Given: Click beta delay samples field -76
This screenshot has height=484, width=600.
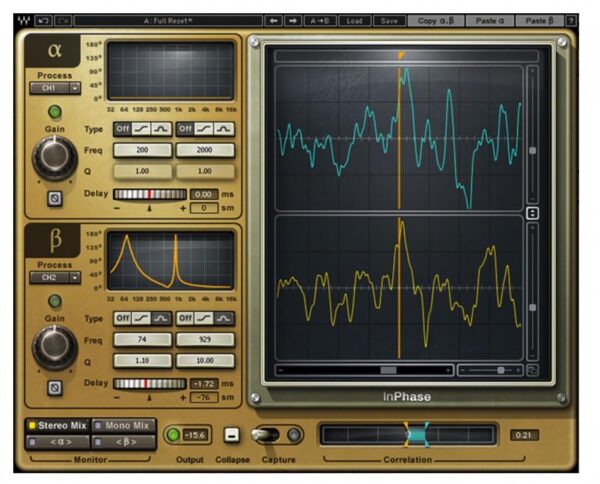Looking at the screenshot, I should pos(204,398).
